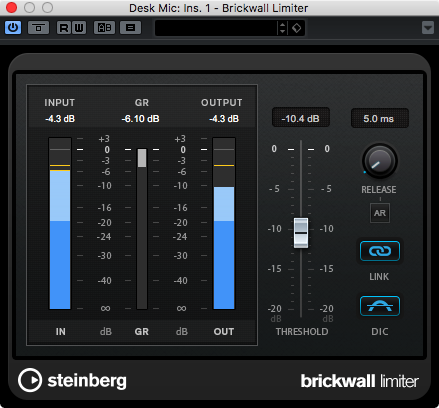Viewport: 439px width, 408px height.
Task: Toggle the plugin power (bypass) button
Action: 13,27
